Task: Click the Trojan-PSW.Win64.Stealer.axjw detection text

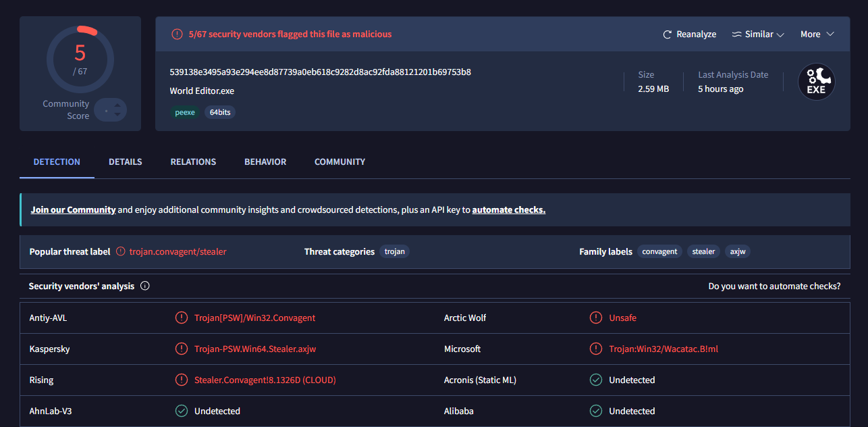Action: click(x=255, y=349)
